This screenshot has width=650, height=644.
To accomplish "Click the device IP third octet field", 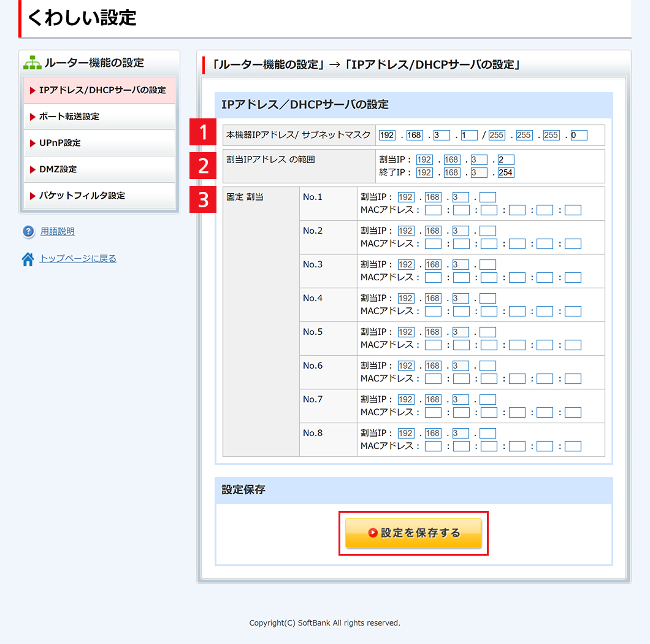I will click(x=442, y=135).
